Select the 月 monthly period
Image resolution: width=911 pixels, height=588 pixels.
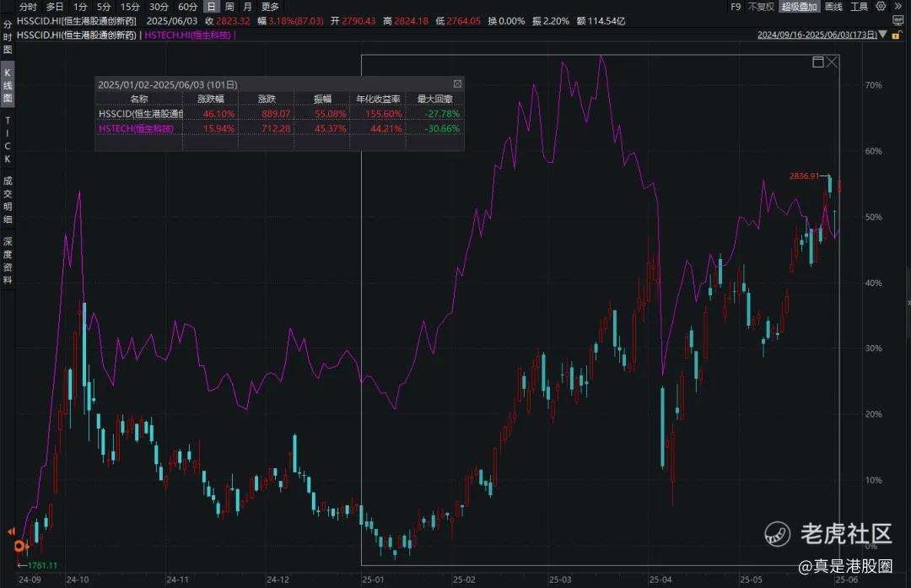(247, 7)
